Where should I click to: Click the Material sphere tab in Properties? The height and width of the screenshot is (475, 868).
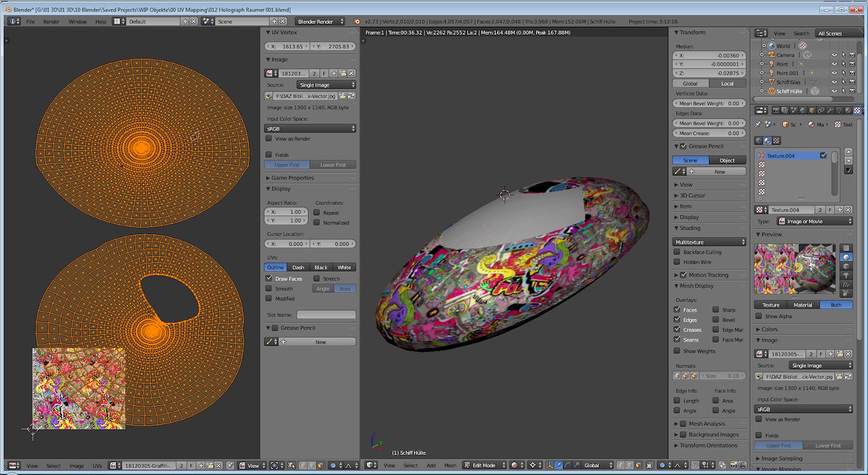point(848,110)
